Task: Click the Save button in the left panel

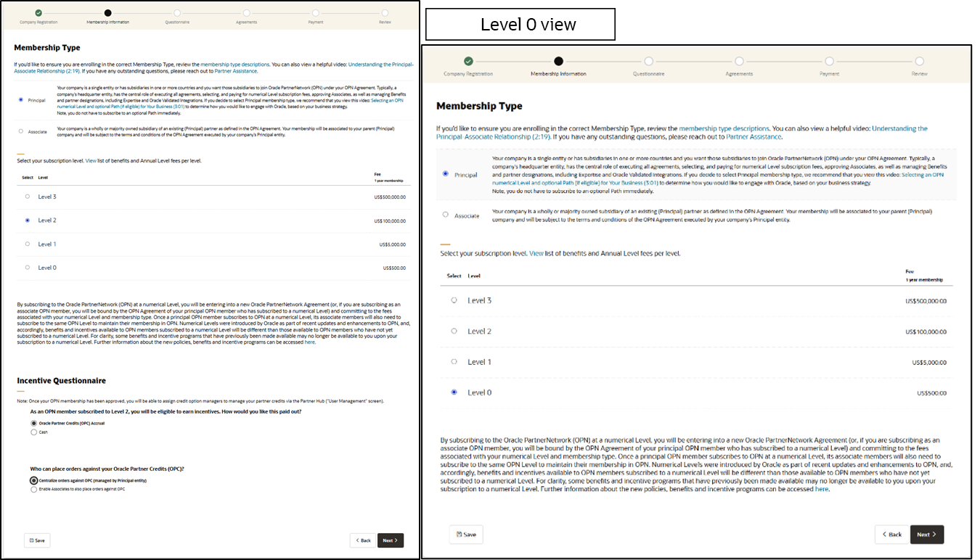Action: pos(37,540)
